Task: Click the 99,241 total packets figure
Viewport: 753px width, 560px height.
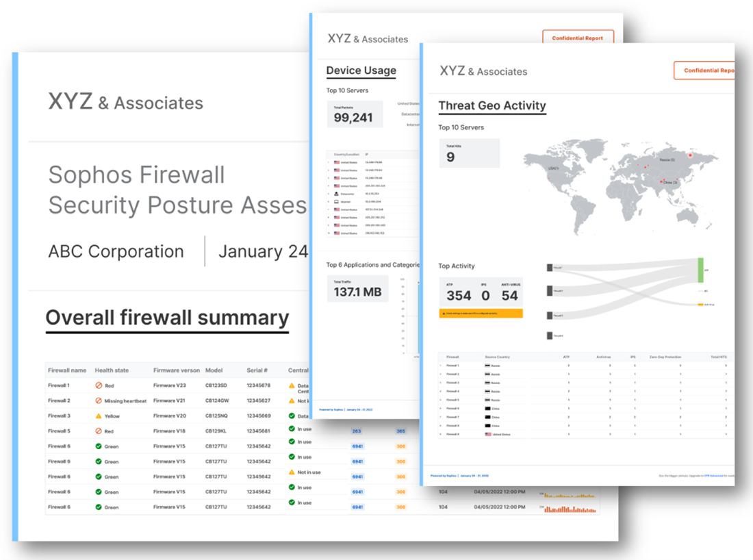Action: tap(353, 118)
